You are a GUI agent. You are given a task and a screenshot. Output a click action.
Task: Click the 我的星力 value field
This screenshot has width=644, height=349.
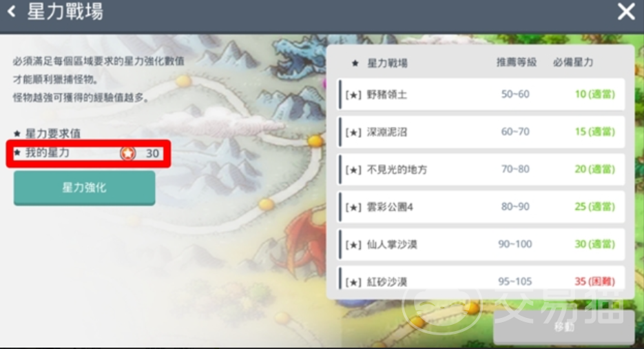click(89, 153)
